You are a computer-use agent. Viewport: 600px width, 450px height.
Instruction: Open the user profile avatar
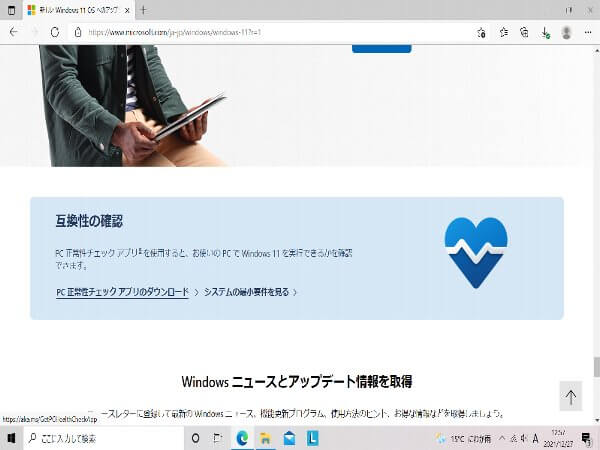coord(566,33)
